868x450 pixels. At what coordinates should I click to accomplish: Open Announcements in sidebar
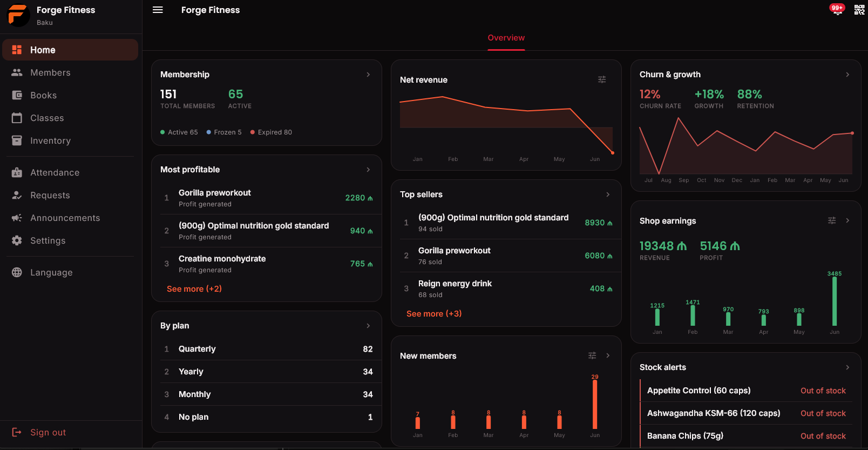coord(70,218)
